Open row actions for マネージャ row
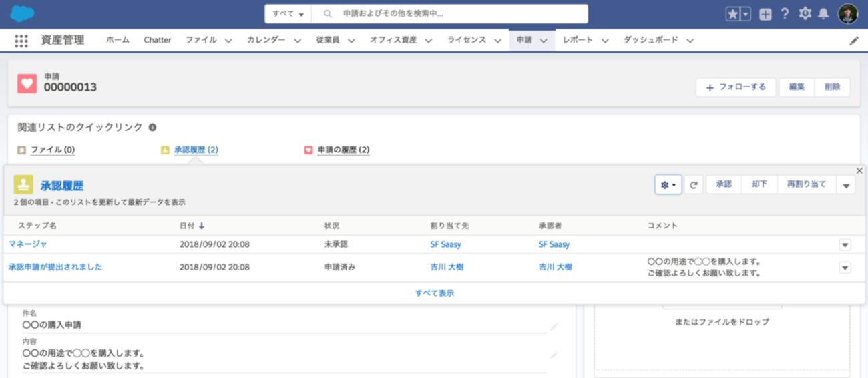 click(845, 245)
